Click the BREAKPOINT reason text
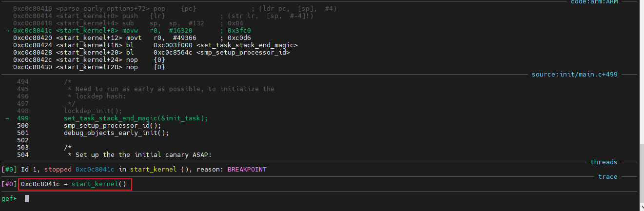The height and width of the screenshot is (211, 644). click(247, 170)
